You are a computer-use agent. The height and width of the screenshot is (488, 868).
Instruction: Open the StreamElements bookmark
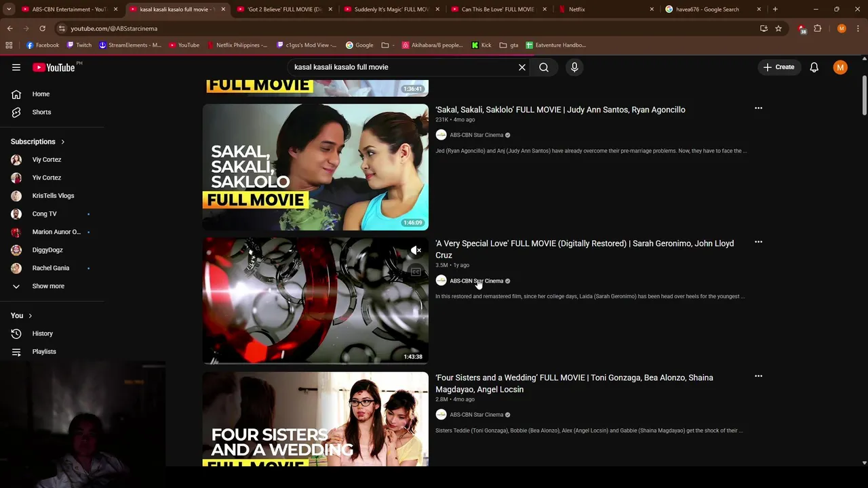[130, 45]
